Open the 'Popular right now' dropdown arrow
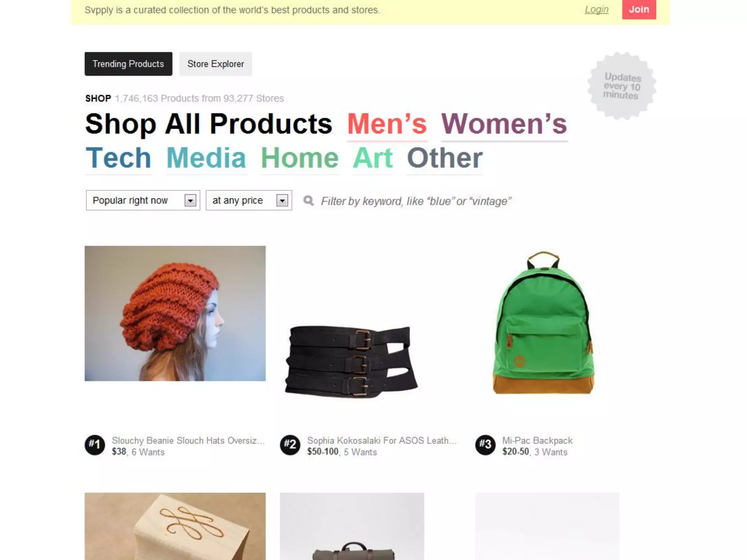This screenshot has height=560, width=747. [190, 201]
